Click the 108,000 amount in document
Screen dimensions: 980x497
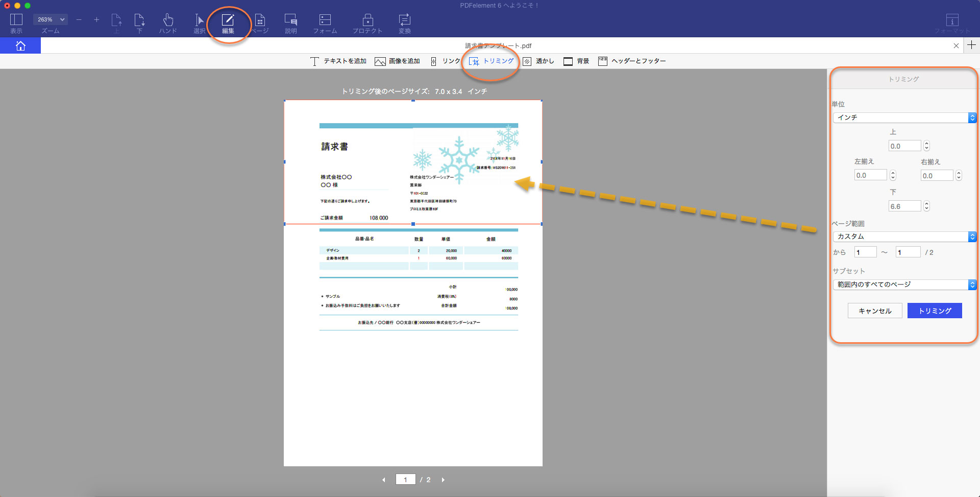[379, 218]
